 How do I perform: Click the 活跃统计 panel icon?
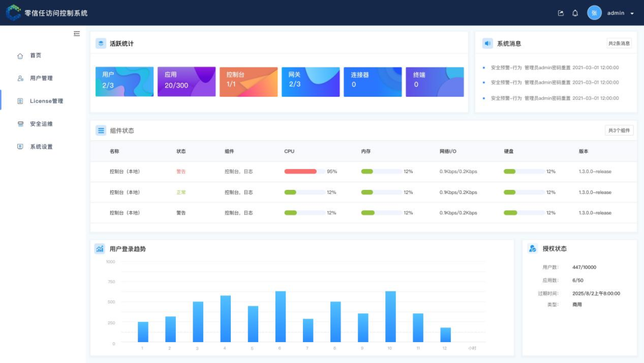101,44
